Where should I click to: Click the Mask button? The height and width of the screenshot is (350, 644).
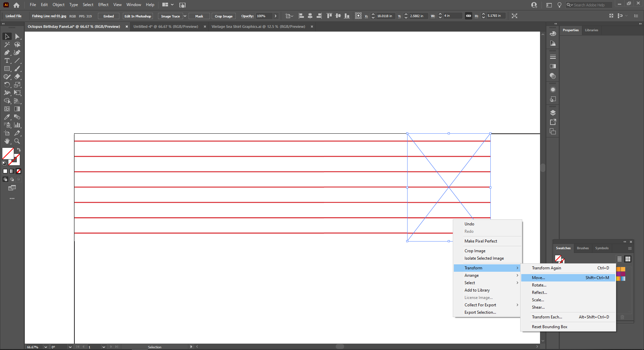click(199, 16)
